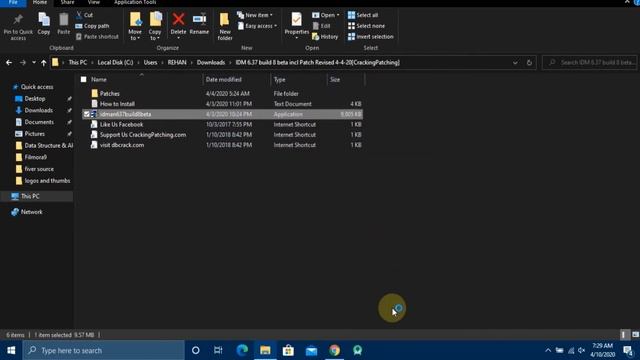The width and height of the screenshot is (640, 360).
Task: Sort by Type column header
Action: tap(280, 79)
